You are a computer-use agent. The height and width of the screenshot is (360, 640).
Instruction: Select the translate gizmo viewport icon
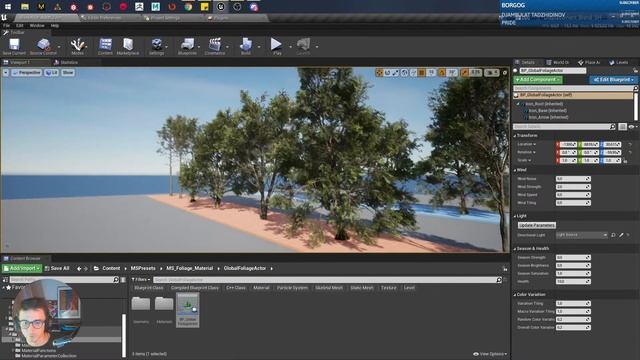pos(379,73)
